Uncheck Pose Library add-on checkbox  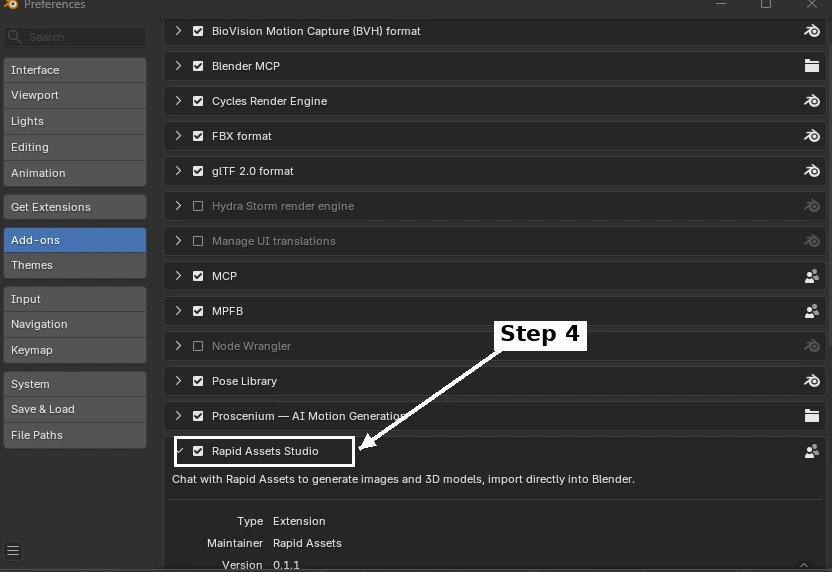198,381
